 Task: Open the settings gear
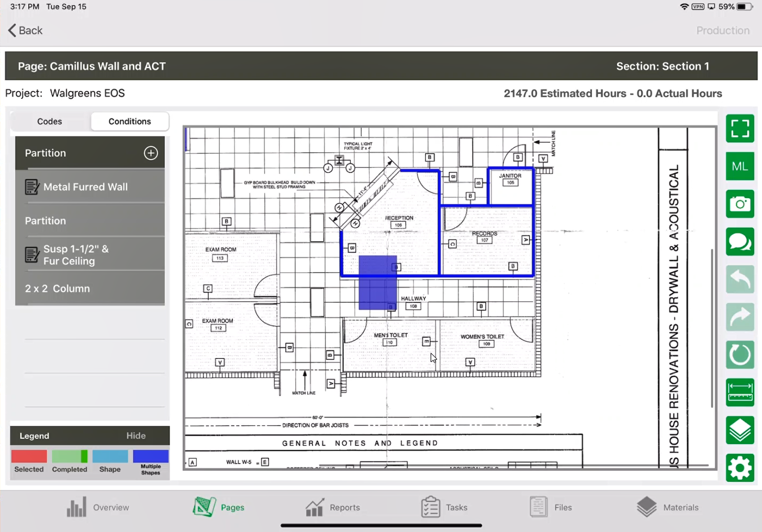739,468
